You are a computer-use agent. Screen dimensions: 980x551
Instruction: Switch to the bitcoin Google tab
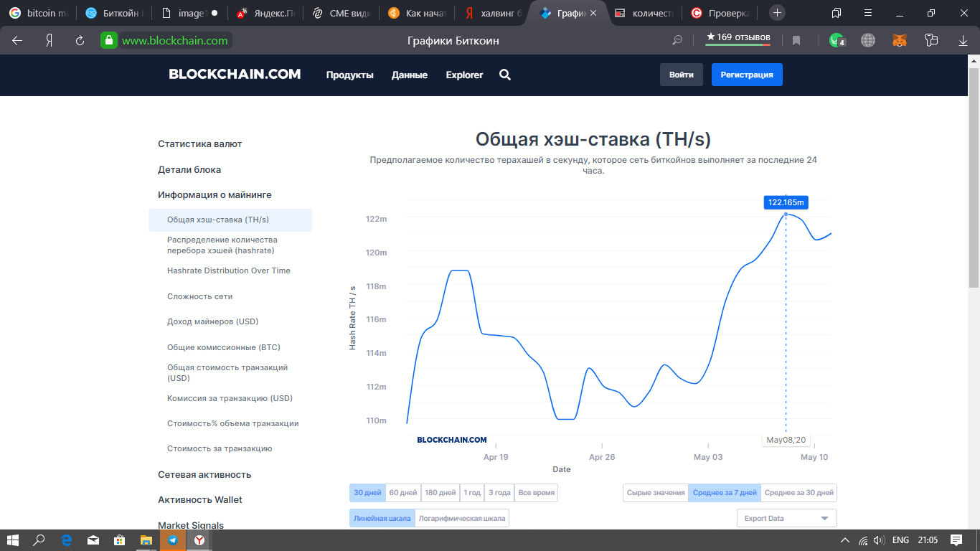(x=37, y=13)
